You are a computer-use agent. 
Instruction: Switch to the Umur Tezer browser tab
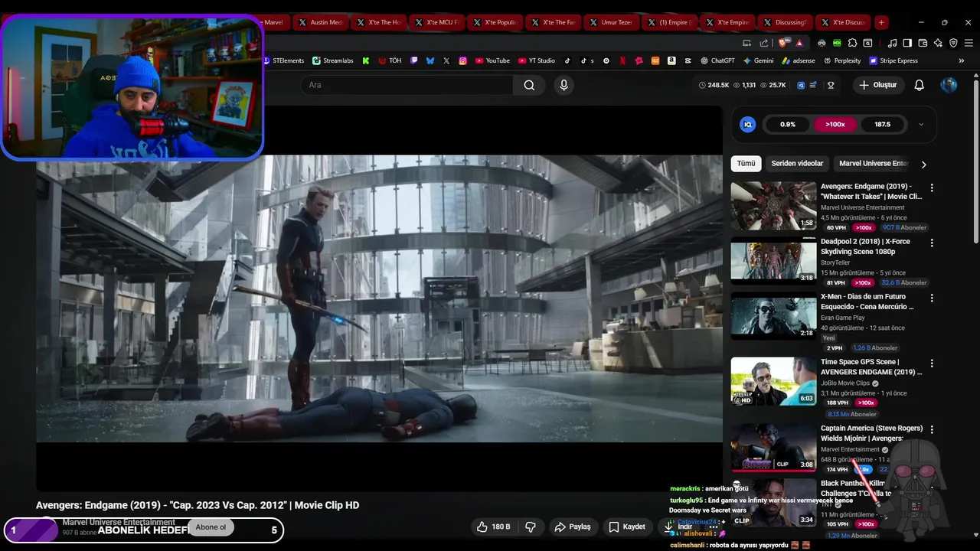tap(610, 22)
